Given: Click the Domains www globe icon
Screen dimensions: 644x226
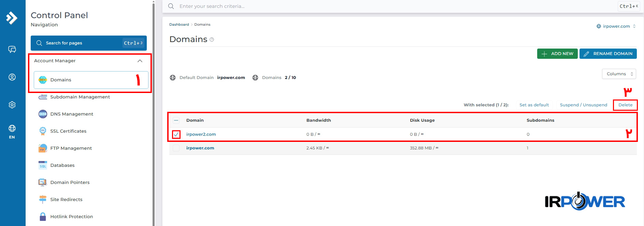Looking at the screenshot, I should click(x=43, y=80).
